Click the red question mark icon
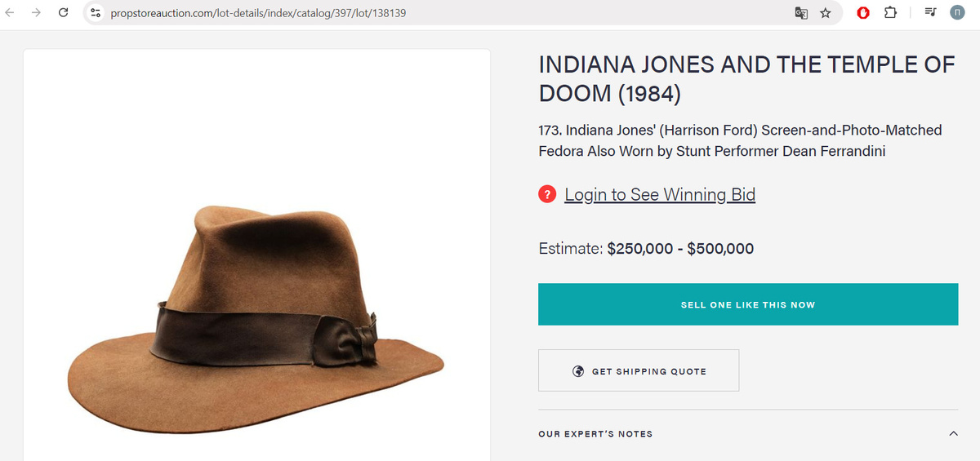980x461 pixels. click(x=547, y=195)
